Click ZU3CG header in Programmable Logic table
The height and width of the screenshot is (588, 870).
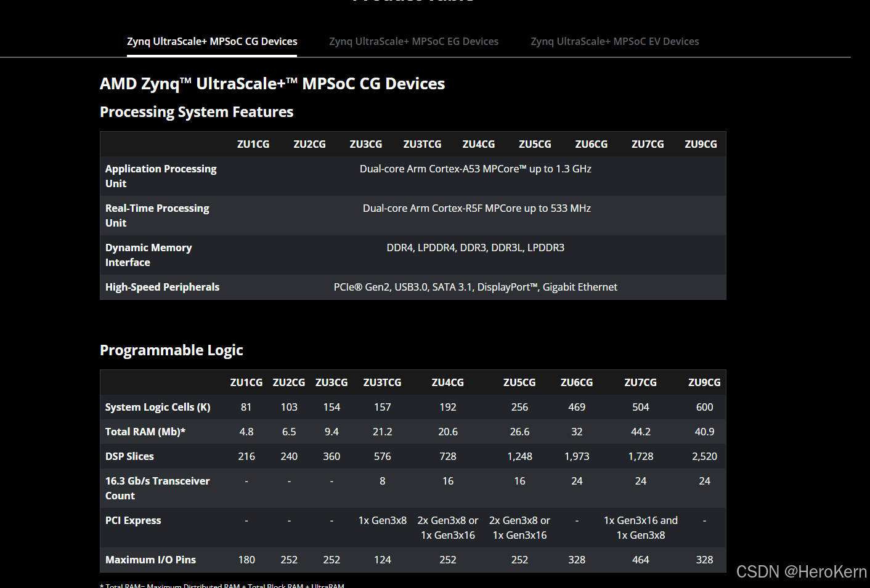click(x=331, y=382)
